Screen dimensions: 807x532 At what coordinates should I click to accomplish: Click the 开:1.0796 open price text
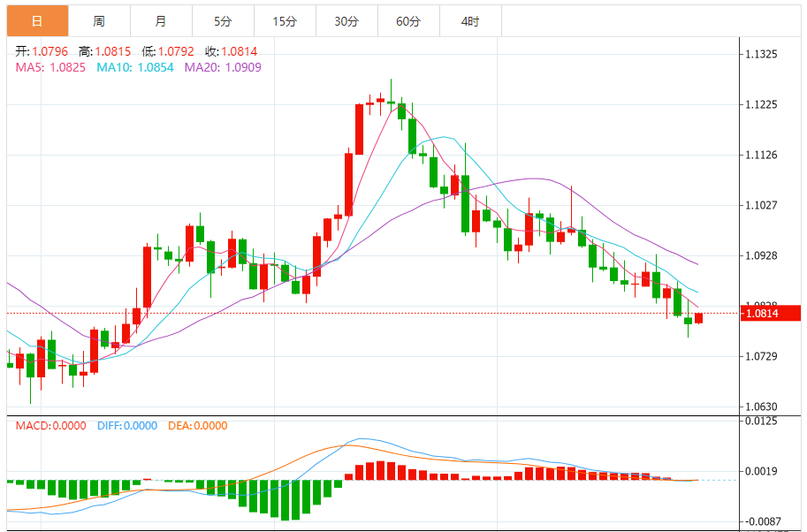[42, 51]
